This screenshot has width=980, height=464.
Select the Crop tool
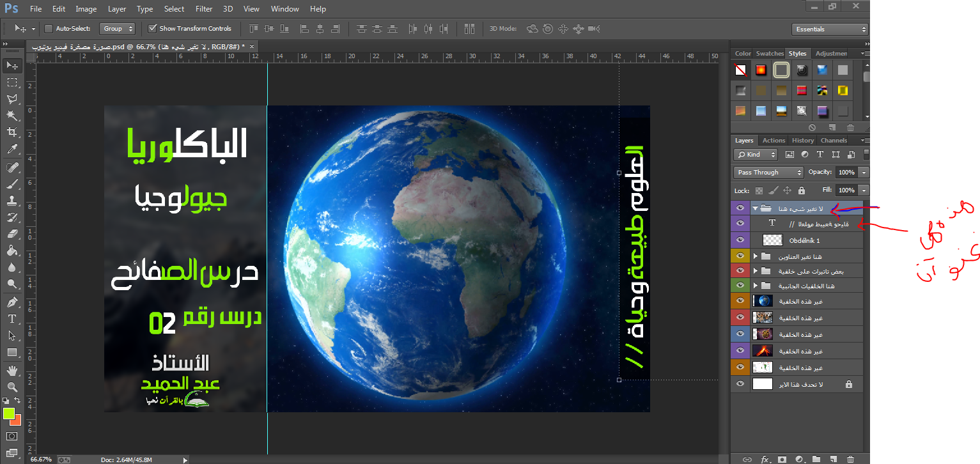click(12, 132)
